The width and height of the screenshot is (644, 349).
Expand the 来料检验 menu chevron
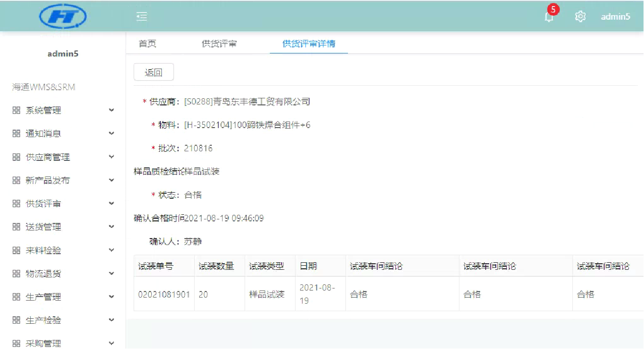[111, 250]
